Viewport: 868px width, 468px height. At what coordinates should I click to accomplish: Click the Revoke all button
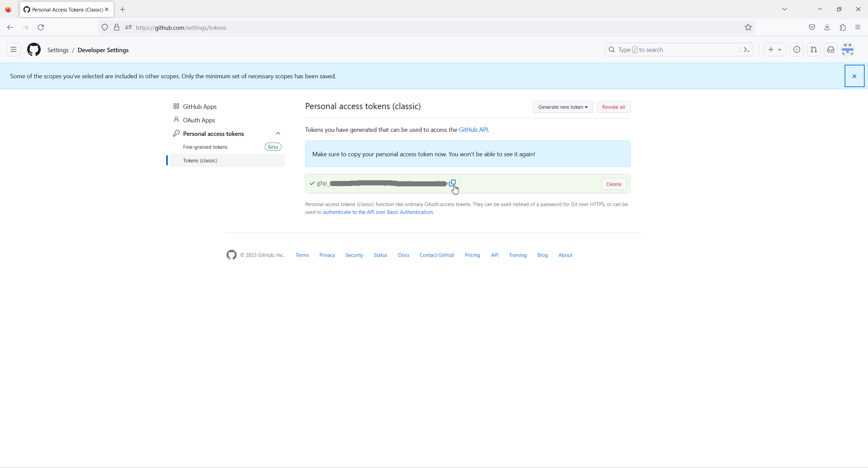pyautogui.click(x=613, y=107)
